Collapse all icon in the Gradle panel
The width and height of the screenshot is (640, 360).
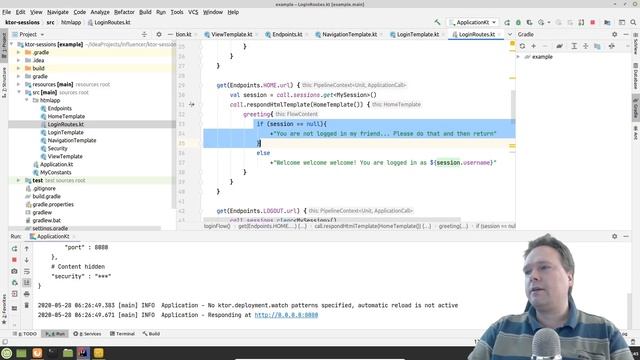click(x=585, y=46)
